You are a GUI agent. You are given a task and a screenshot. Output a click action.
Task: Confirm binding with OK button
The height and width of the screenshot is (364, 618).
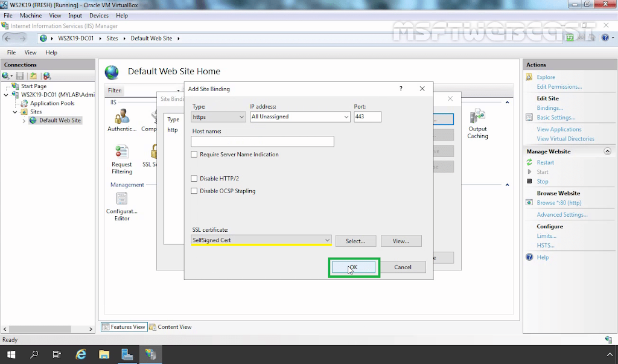(x=354, y=267)
